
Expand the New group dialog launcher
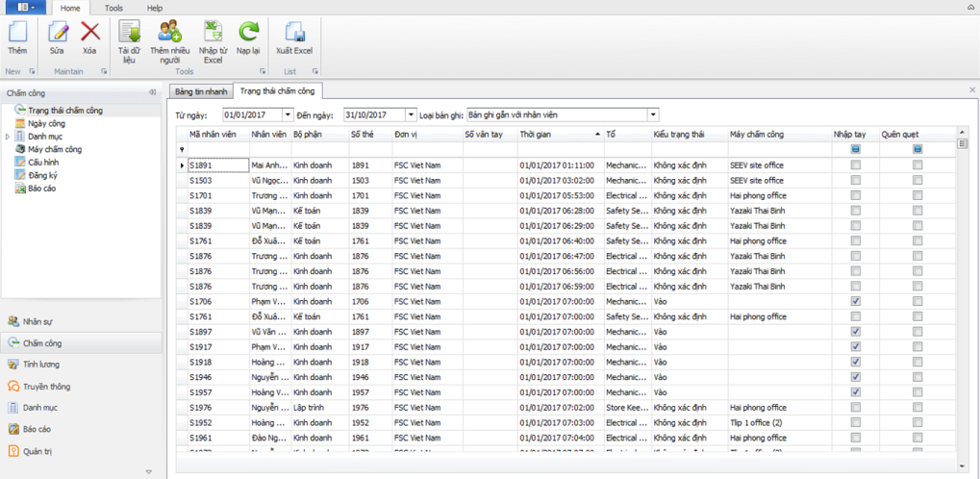point(32,71)
